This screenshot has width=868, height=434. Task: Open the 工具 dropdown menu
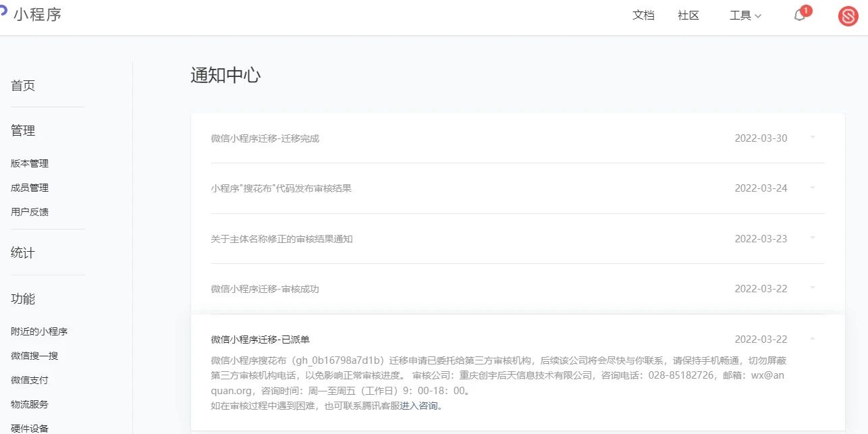[745, 16]
